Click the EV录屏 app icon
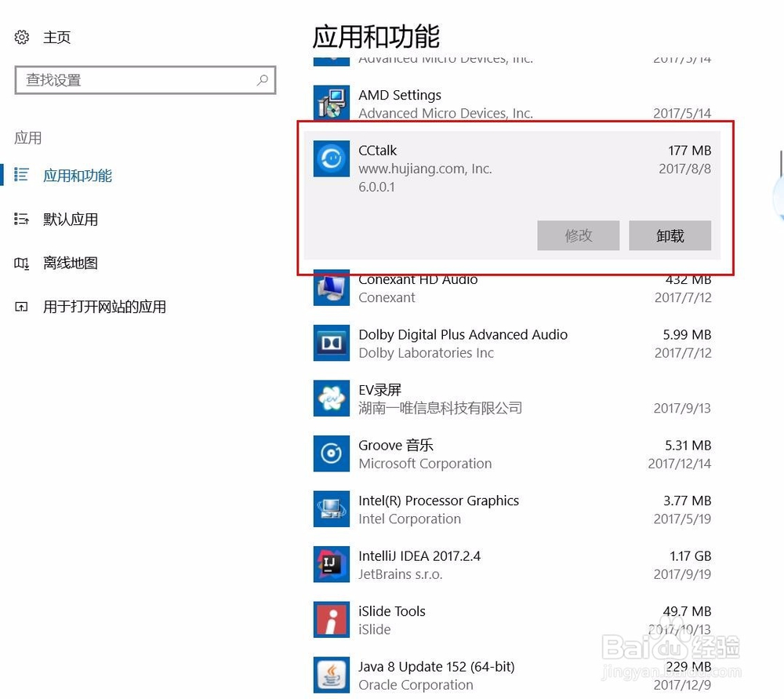The image size is (784, 699). [x=332, y=399]
